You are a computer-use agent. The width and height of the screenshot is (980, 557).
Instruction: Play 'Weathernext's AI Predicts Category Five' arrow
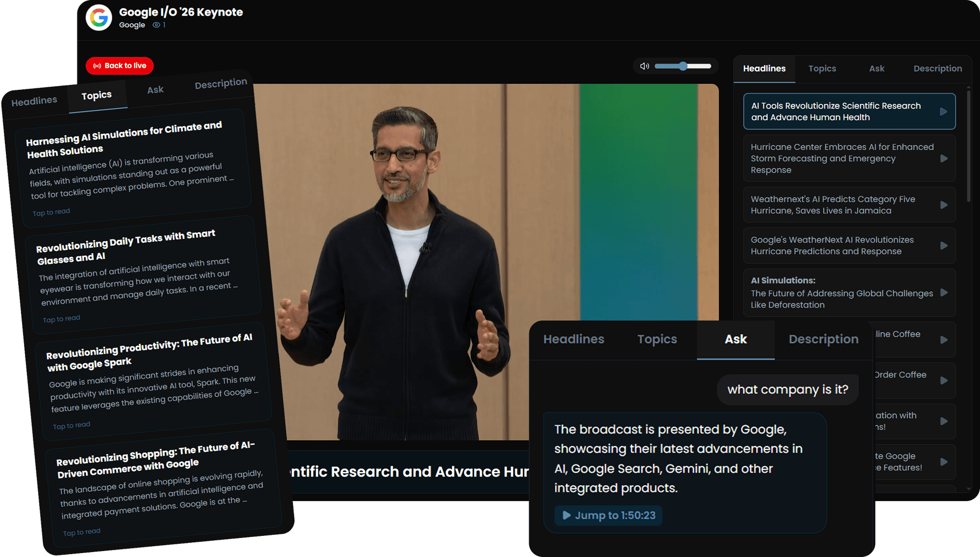click(944, 205)
